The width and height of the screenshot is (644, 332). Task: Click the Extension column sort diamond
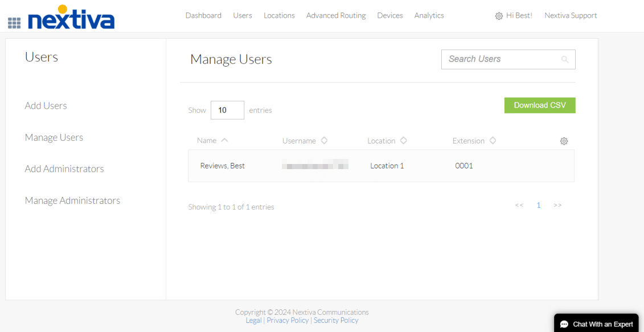coord(492,140)
